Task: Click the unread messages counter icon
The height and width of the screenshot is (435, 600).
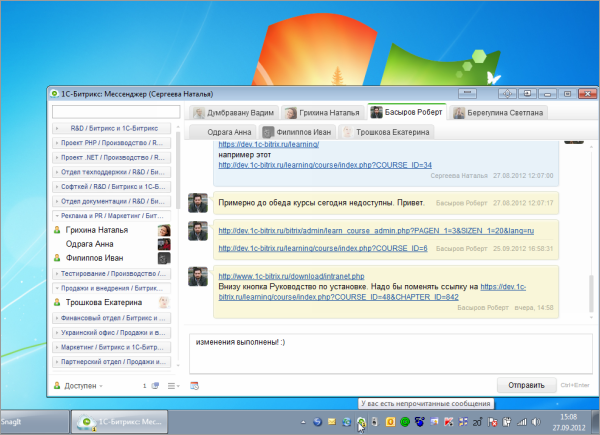Action: 154,385
